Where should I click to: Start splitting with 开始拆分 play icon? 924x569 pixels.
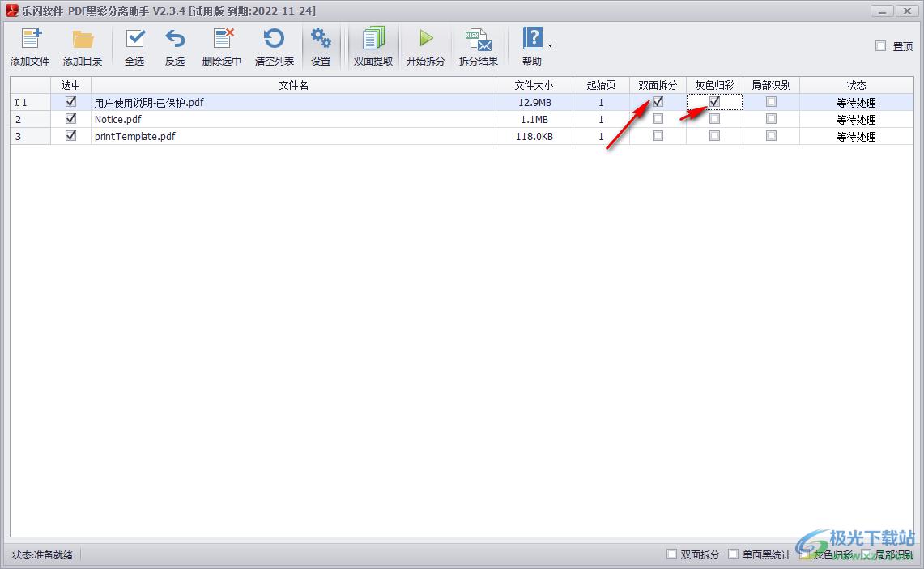pos(426,40)
